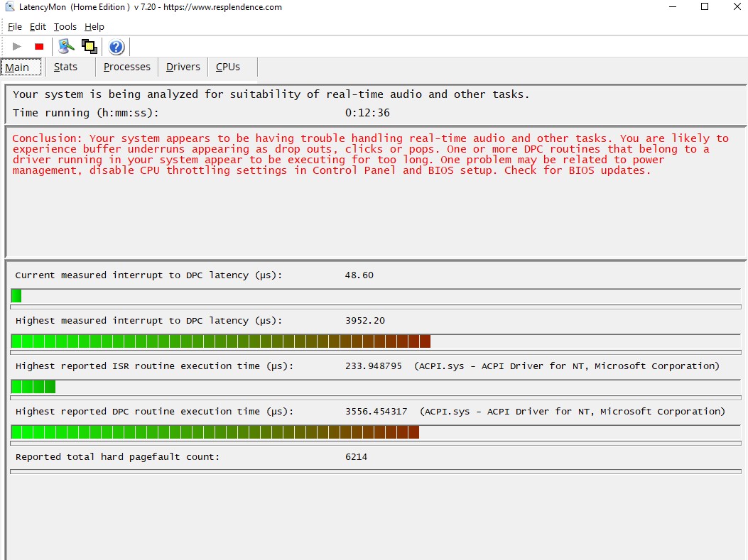Switch to the Processes tab
Screen dimensions: 748x560
coord(126,66)
